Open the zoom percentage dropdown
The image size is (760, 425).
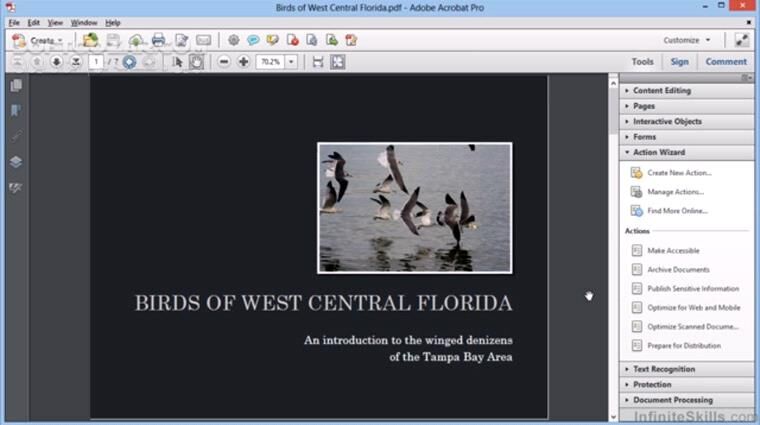tap(291, 62)
